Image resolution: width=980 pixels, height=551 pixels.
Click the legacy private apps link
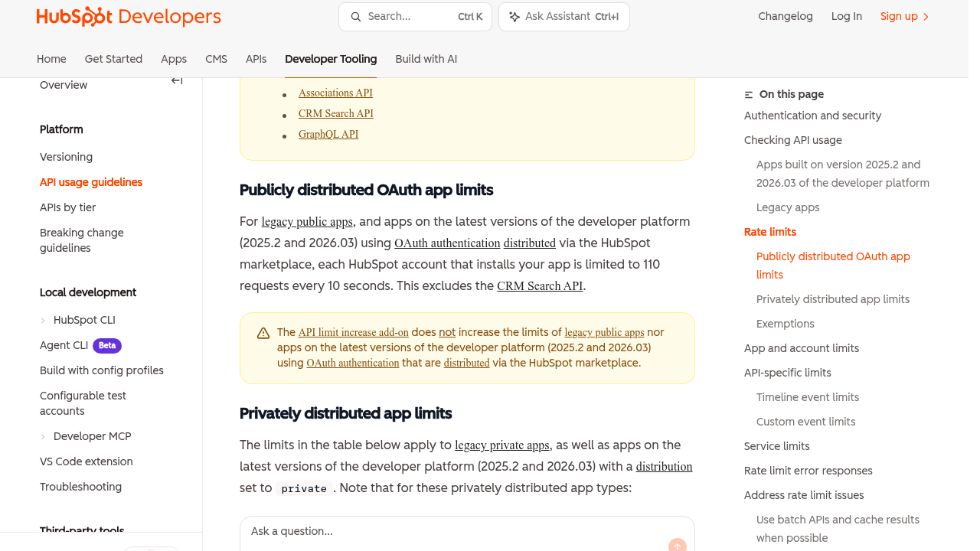pos(502,445)
